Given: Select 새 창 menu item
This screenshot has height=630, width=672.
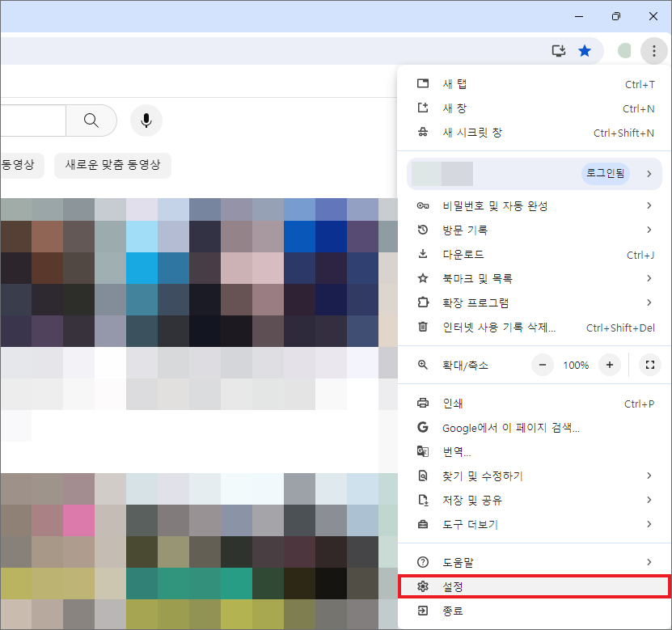Looking at the screenshot, I should pos(535,108).
